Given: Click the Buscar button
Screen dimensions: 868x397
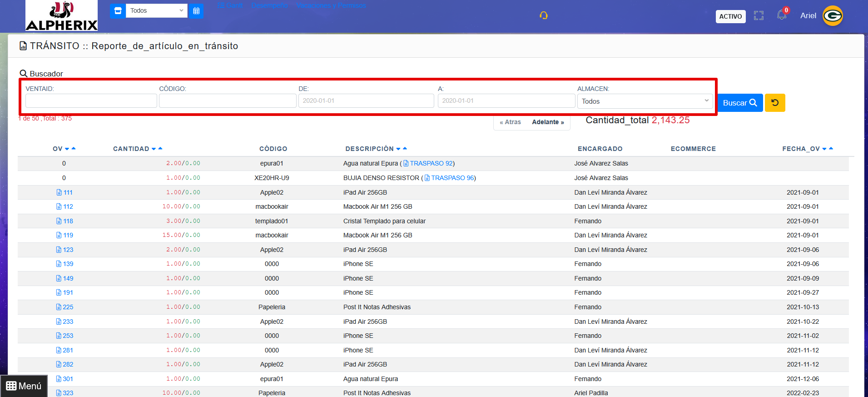Looking at the screenshot, I should click(739, 103).
